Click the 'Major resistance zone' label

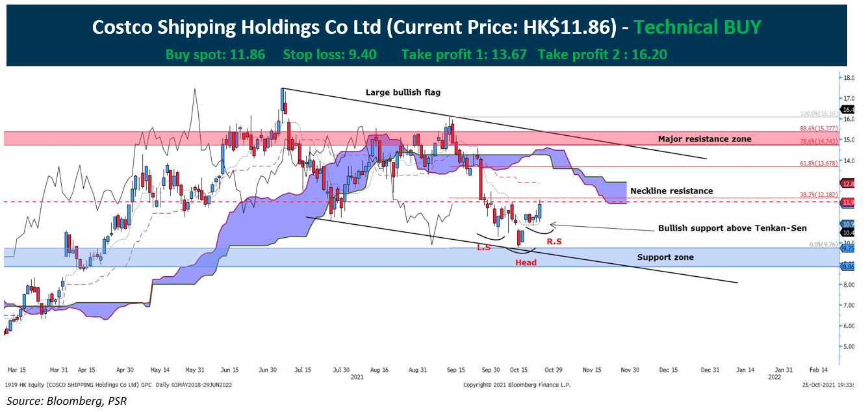tap(704, 139)
